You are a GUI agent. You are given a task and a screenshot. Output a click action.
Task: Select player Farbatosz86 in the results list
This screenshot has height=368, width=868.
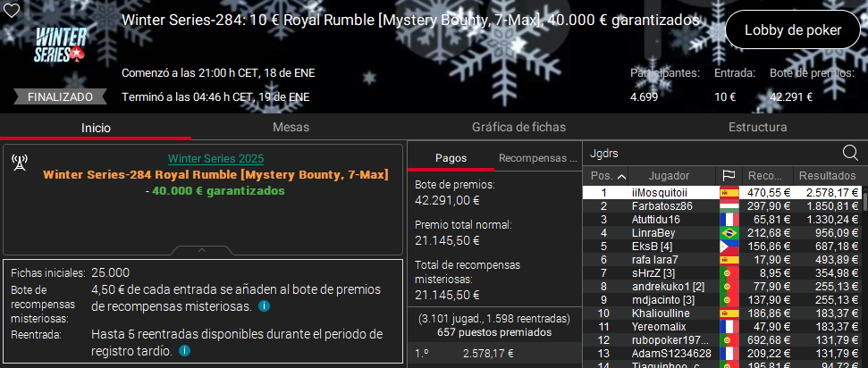[x=662, y=205]
